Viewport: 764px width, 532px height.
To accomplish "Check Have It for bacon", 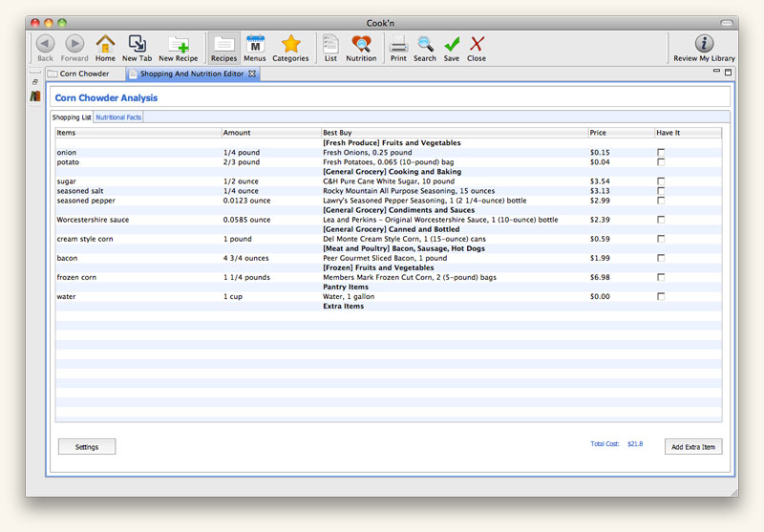I will pos(661,258).
